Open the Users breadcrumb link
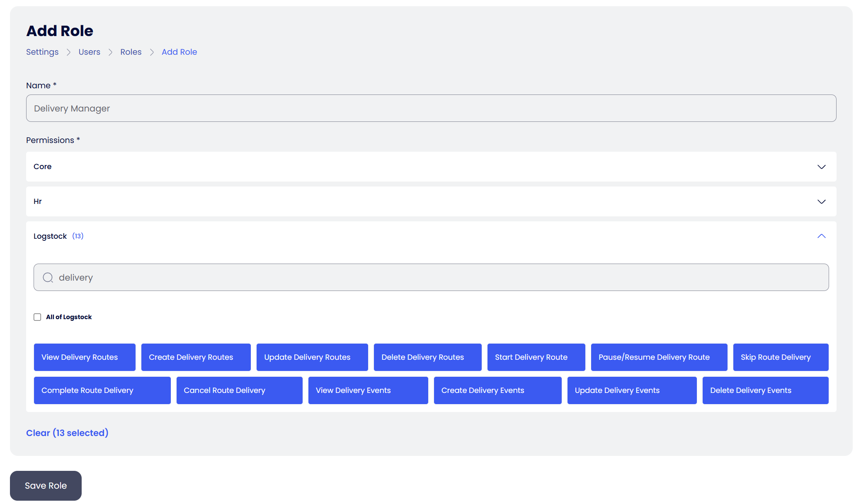 [89, 52]
